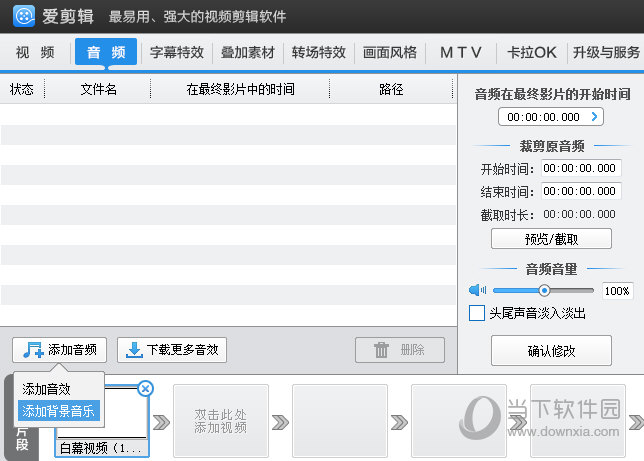Viewport: 644px width, 461px height.
Task: Select the 音频 tab
Action: tap(106, 52)
